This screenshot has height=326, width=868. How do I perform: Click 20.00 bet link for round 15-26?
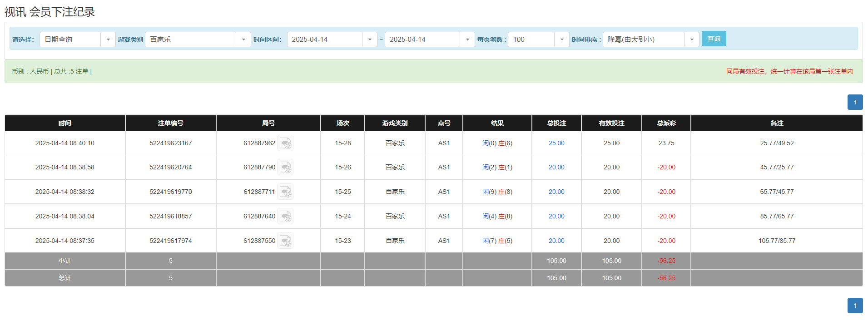click(556, 168)
